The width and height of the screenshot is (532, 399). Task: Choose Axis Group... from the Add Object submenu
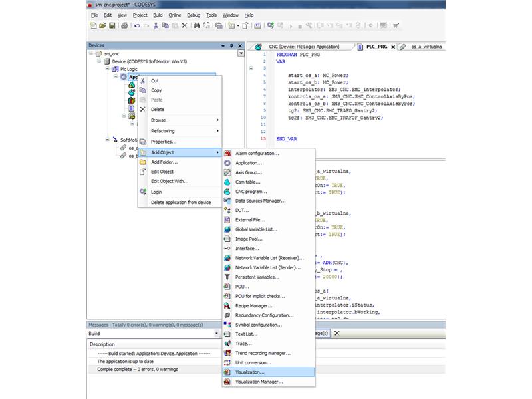(269, 172)
